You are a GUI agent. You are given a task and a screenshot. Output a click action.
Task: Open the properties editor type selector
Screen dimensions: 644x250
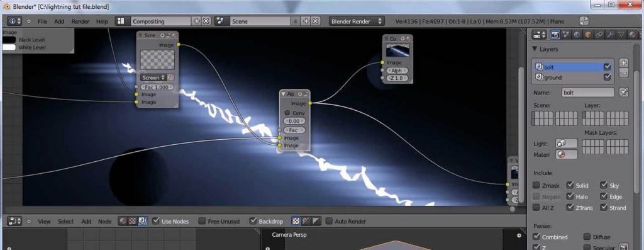pyautogui.click(x=539, y=35)
